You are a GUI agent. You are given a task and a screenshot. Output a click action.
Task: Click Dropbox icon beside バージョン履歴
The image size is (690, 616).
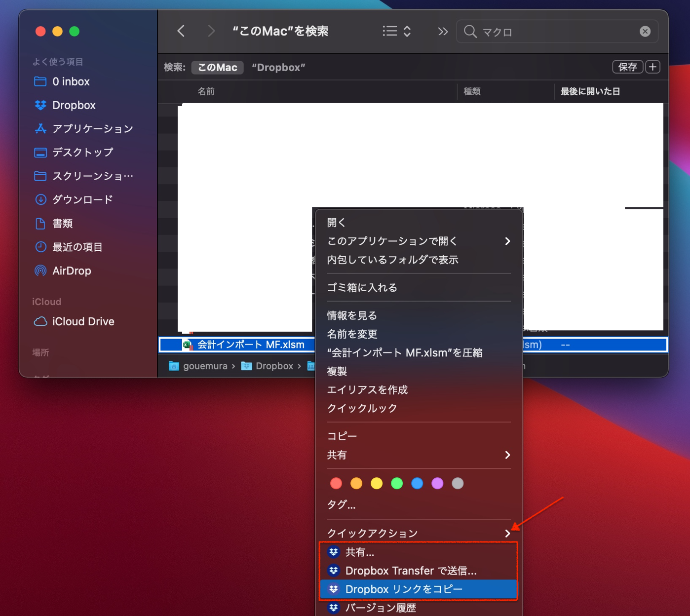(x=334, y=608)
